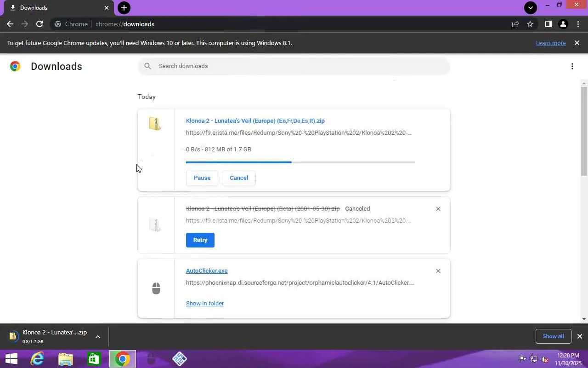
Task: Open the Learn more link
Action: (x=551, y=43)
